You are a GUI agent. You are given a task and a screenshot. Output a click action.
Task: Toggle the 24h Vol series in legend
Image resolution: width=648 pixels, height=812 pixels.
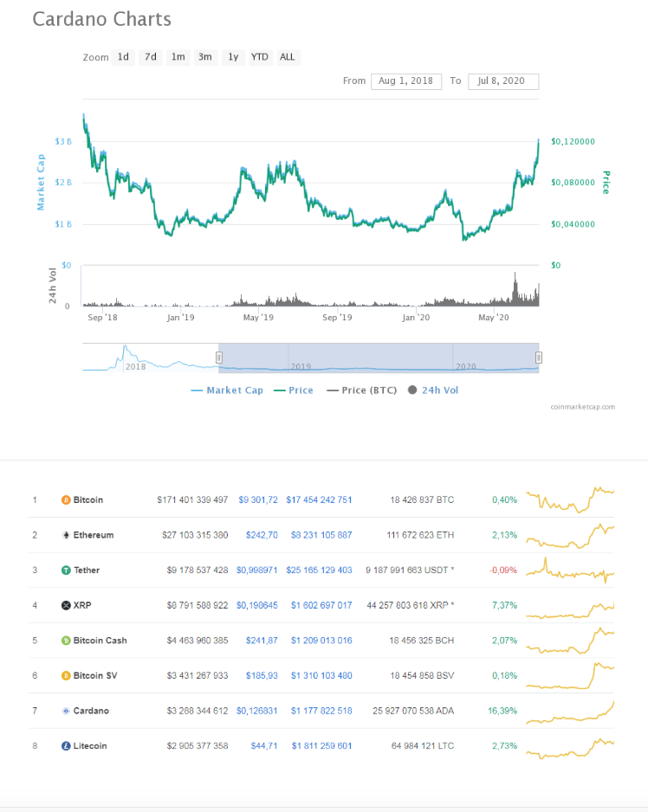pyautogui.click(x=433, y=390)
